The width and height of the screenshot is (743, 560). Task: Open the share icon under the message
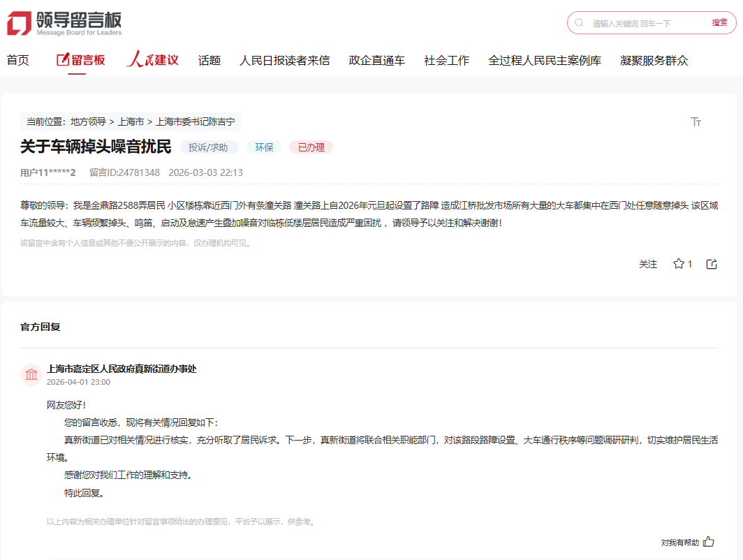711,264
